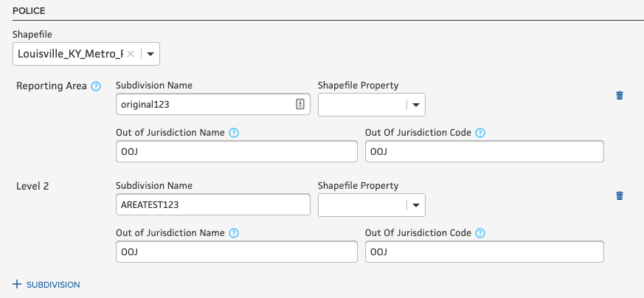Click the Louisville_KY_Metro shapefile selection box

click(69, 54)
